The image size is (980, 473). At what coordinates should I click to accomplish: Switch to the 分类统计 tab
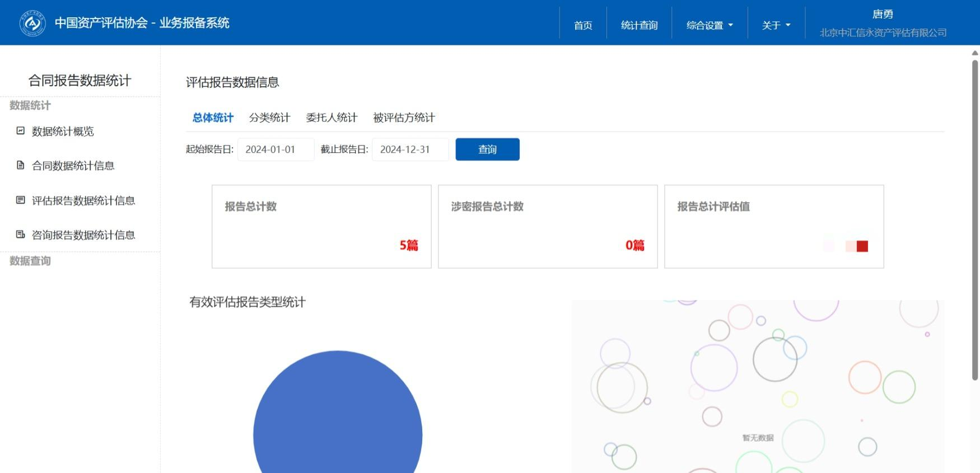click(x=269, y=118)
